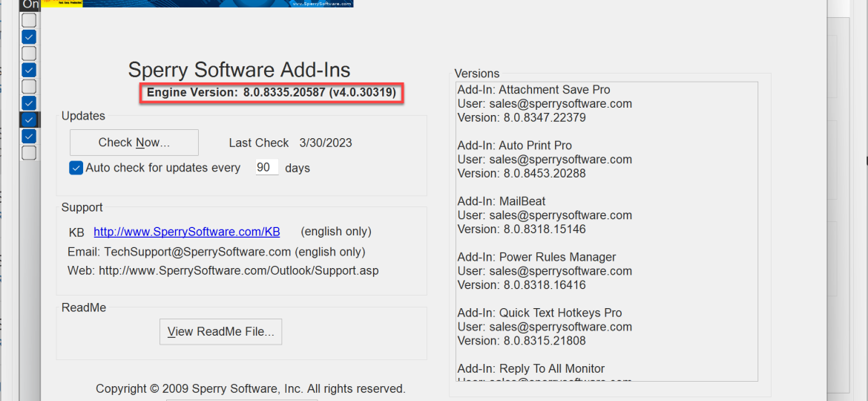Click the Sperry Software Add-Ins heading
The width and height of the screenshot is (868, 401).
point(239,70)
